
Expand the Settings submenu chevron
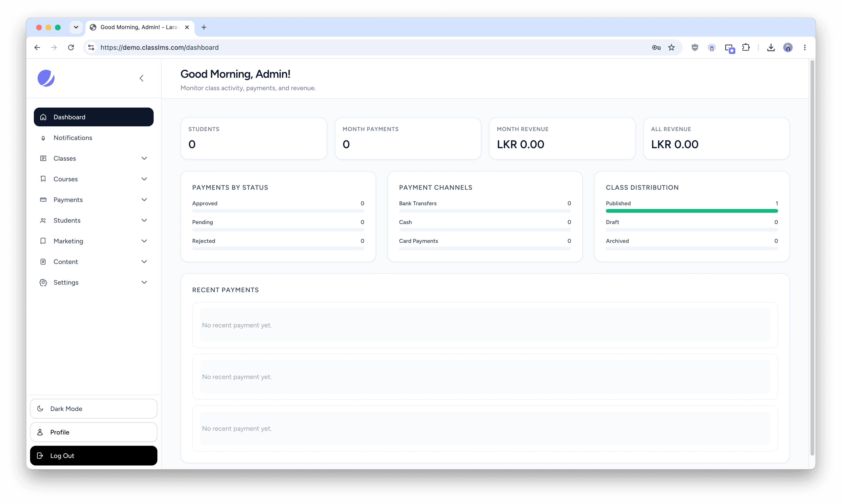pos(144,283)
